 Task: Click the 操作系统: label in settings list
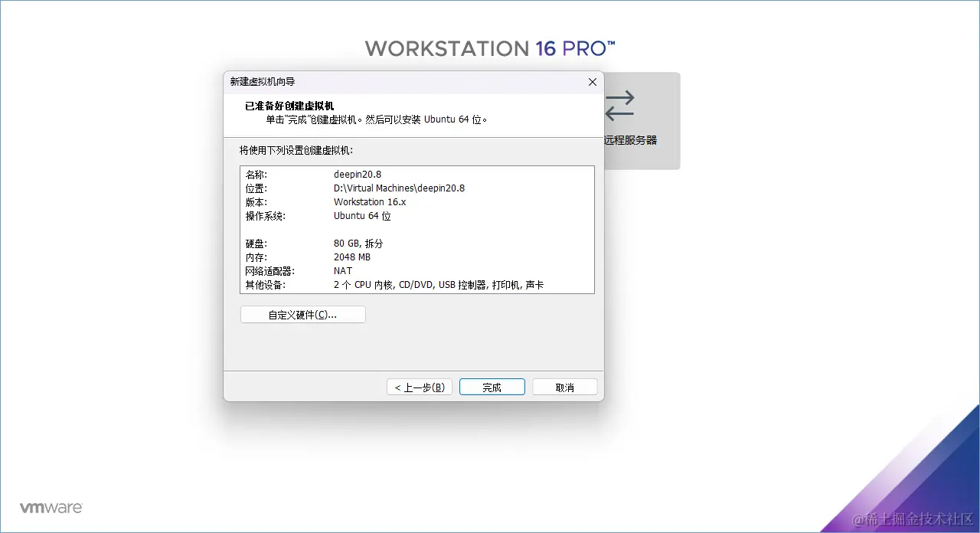(x=265, y=216)
